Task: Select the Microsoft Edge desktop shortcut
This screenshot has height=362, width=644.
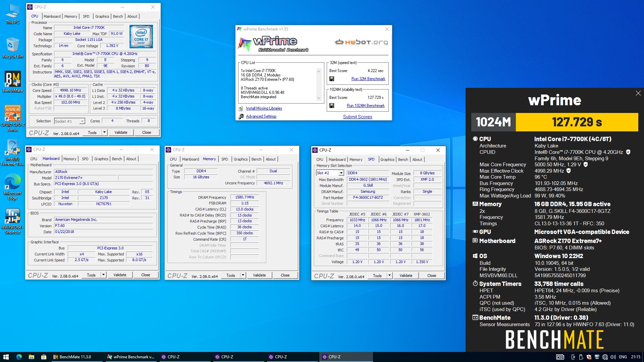Action: [13, 187]
